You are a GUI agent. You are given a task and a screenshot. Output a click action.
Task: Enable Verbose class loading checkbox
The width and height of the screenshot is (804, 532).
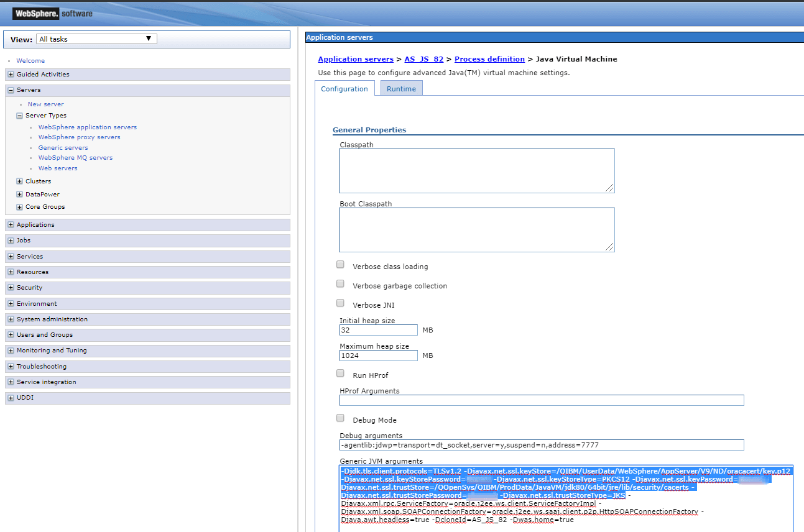coord(340,265)
